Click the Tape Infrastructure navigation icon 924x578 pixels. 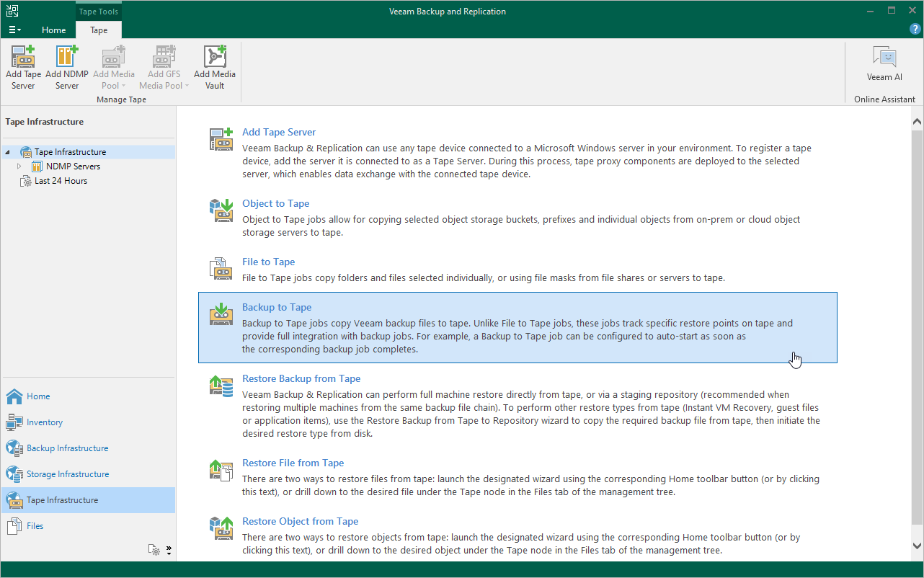coord(14,500)
